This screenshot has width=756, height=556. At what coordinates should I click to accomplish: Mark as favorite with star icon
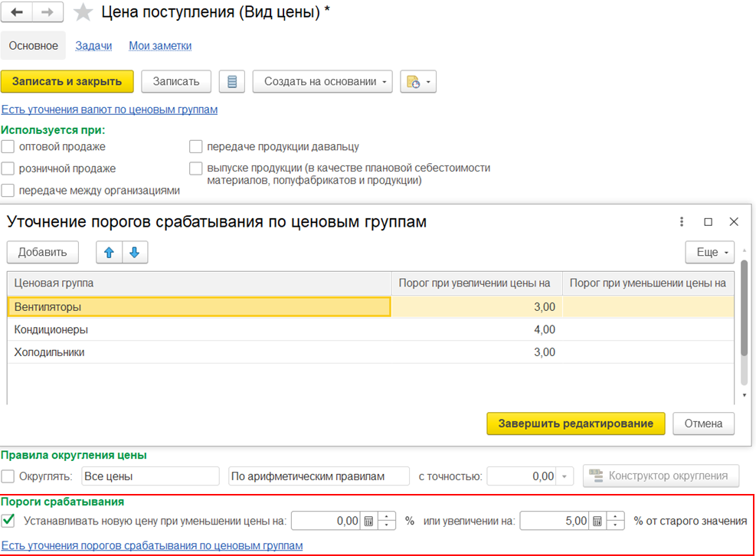(x=83, y=13)
